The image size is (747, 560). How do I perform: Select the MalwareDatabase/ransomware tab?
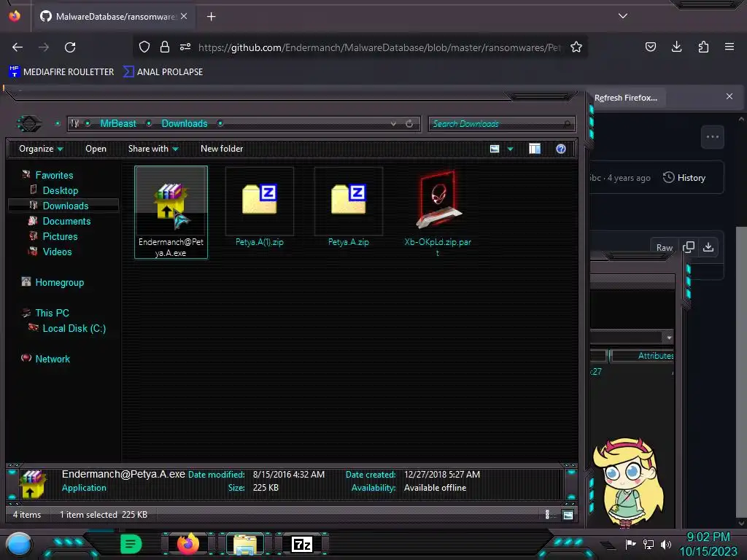(115, 17)
